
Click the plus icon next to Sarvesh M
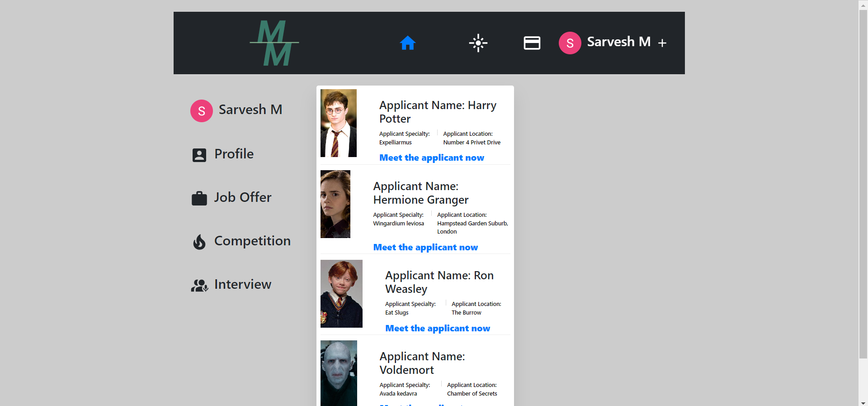[x=662, y=43]
